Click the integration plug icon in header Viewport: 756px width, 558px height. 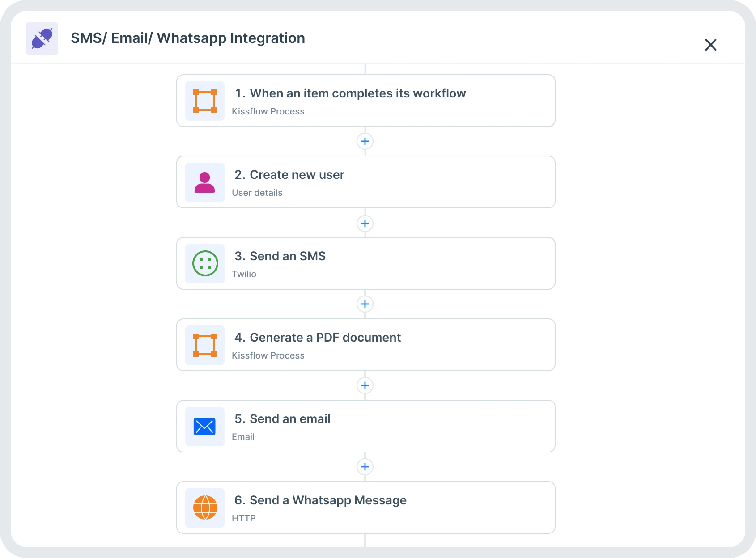point(42,38)
